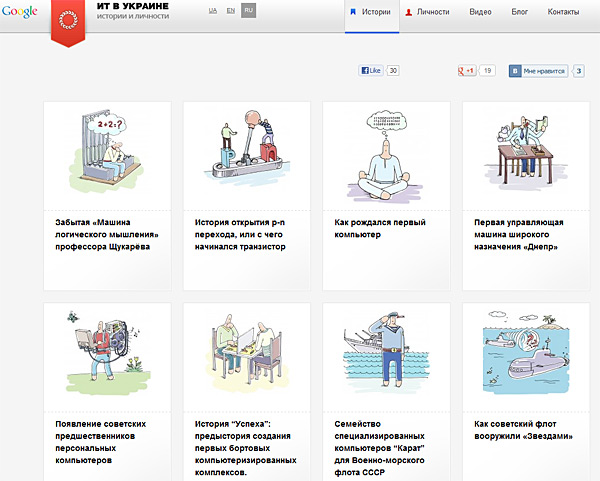Click the Google +1 button
This screenshot has width=600, height=481.
[467, 71]
